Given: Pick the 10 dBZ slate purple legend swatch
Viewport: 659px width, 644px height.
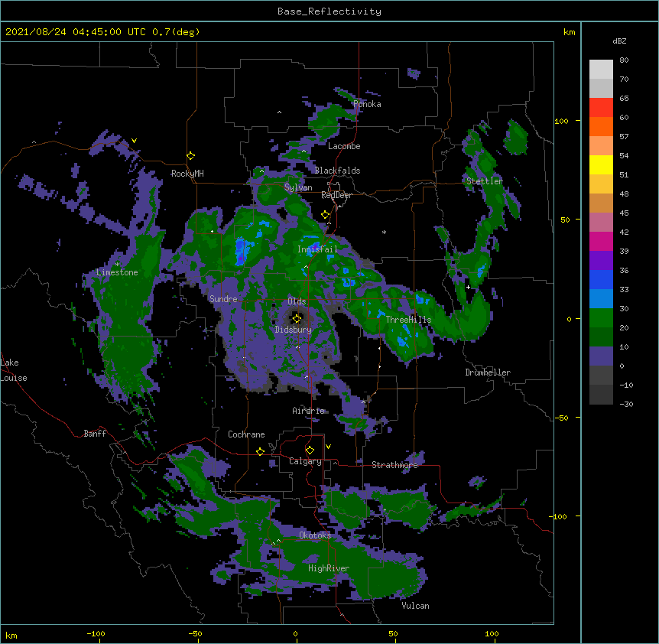Looking at the screenshot, I should click(601, 356).
